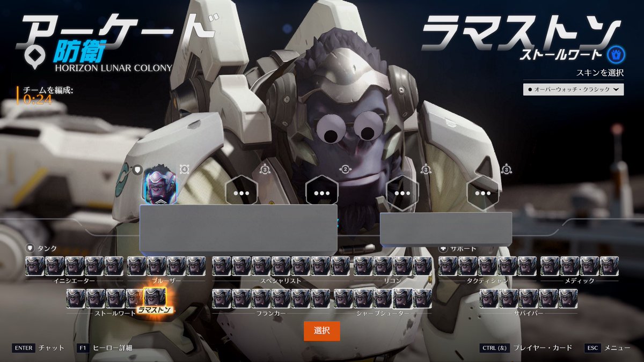The height and width of the screenshot is (362, 644).
Task: Click your selected hero portrait in the team lineup
Action: 160,186
